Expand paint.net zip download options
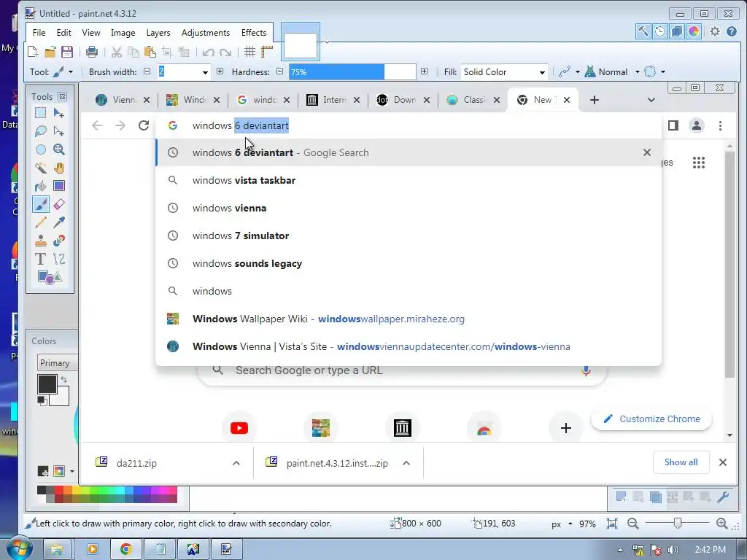 point(406,463)
